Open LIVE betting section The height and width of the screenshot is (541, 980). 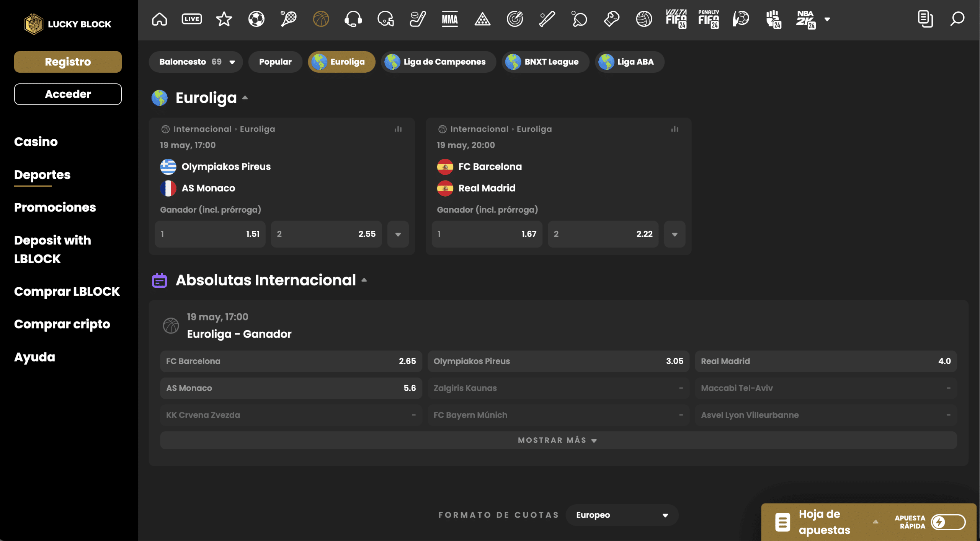tap(191, 19)
